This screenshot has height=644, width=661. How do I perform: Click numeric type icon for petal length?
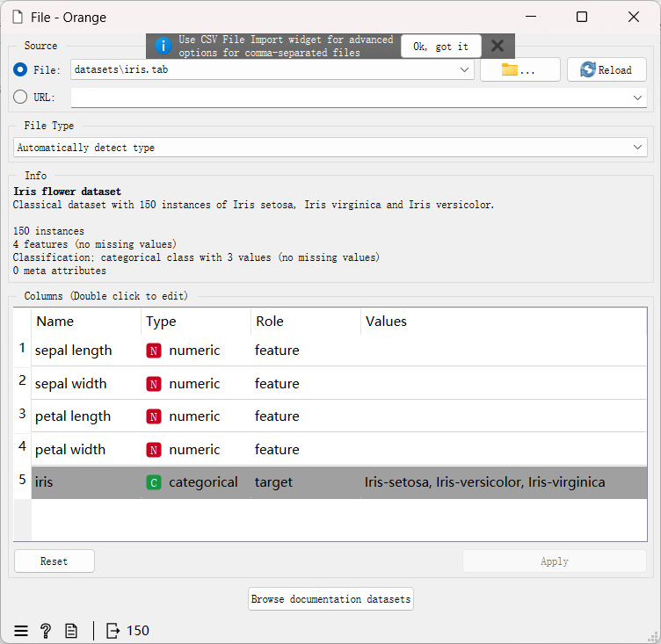click(x=154, y=416)
